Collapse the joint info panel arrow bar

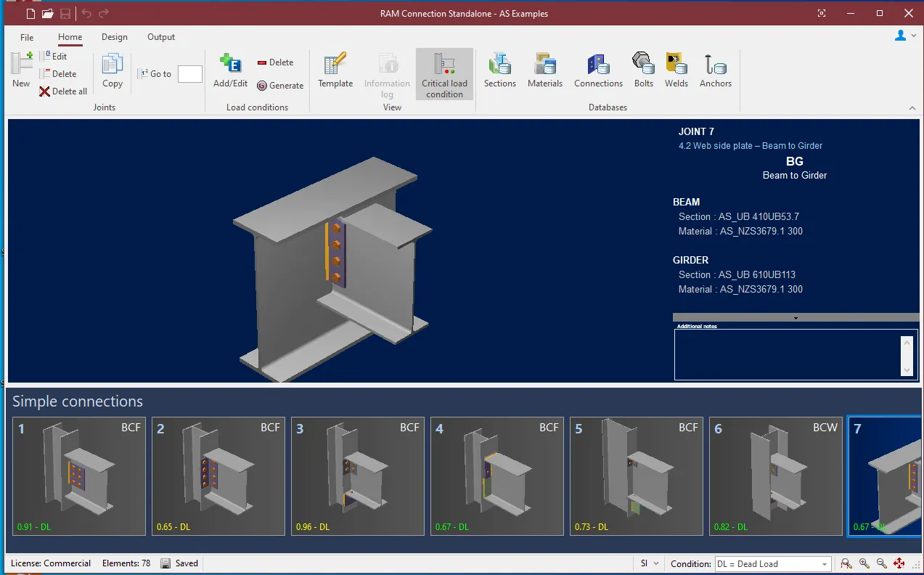tap(796, 317)
